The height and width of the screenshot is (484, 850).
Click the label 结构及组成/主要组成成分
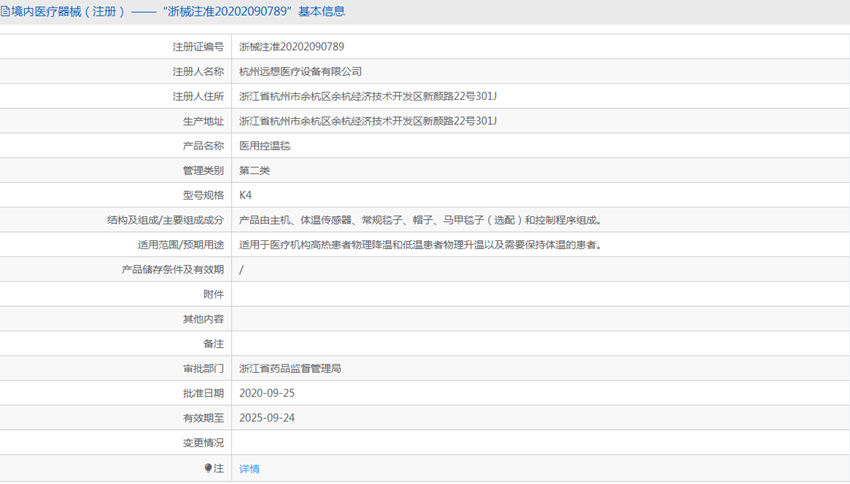pos(165,220)
